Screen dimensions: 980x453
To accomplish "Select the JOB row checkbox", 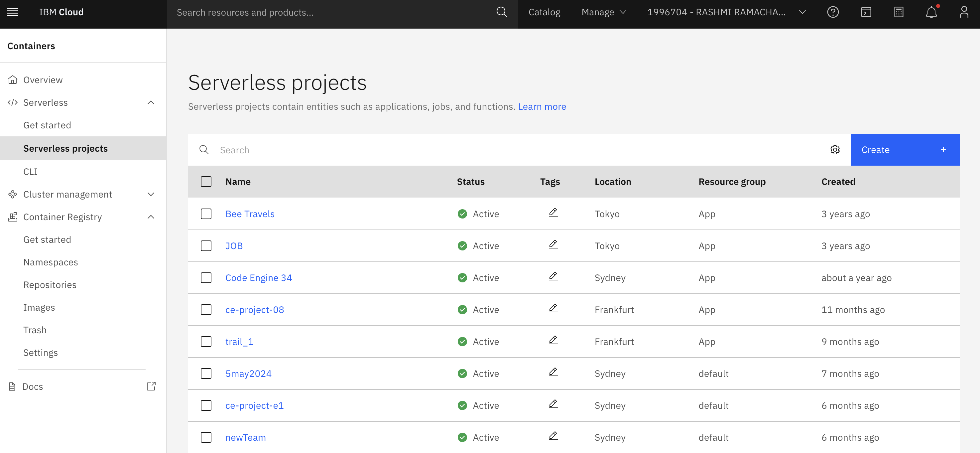I will click(206, 246).
